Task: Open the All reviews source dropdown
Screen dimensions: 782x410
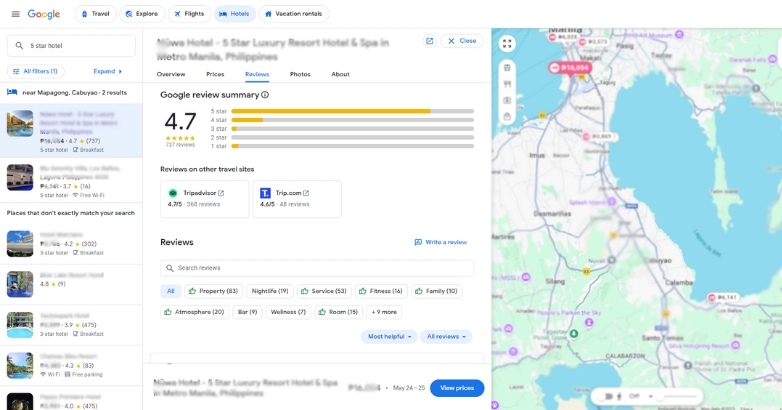Action: [x=446, y=337]
